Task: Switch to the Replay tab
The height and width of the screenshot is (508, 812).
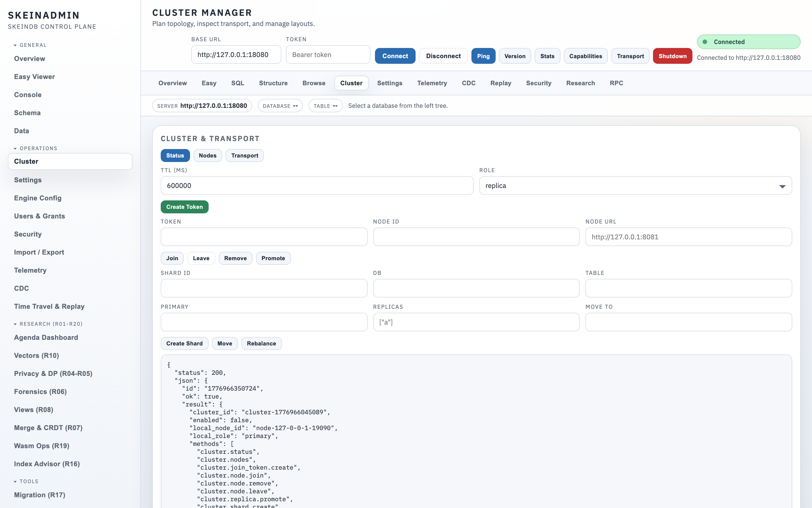Action: tap(501, 83)
